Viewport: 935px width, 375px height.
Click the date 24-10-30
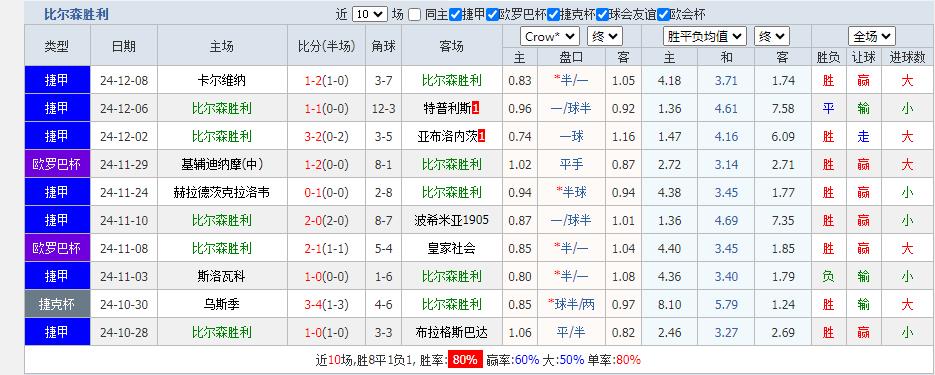click(124, 305)
